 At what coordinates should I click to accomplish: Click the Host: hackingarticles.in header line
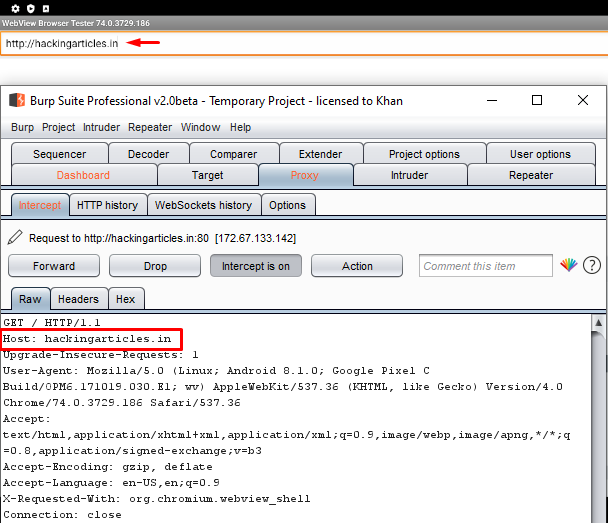click(x=87, y=339)
